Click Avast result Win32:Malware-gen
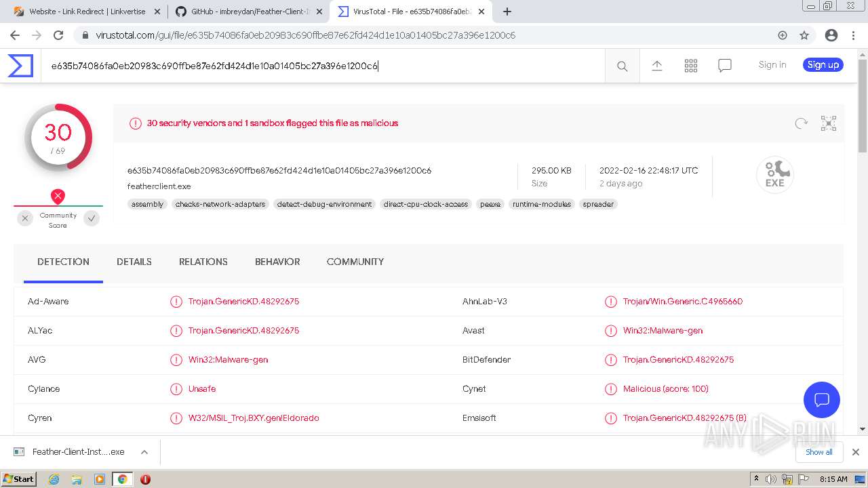 pos(663,331)
